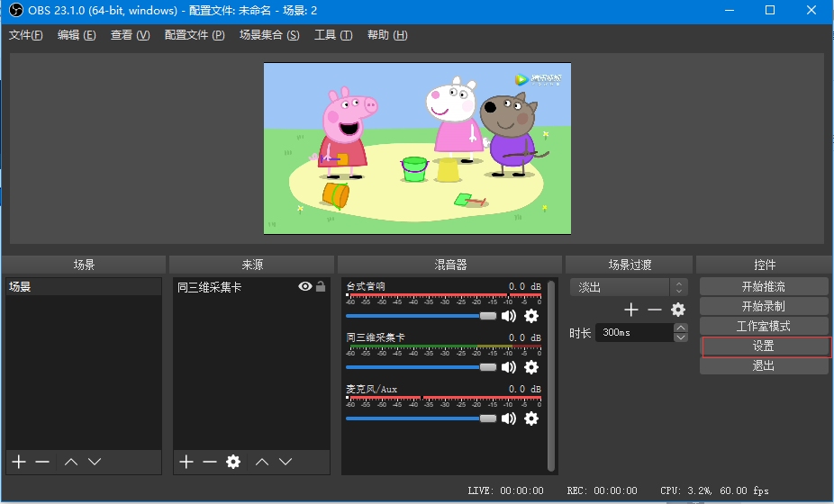The width and height of the screenshot is (834, 504).
Task: Open the 帮助(H) menu
Action: click(387, 35)
